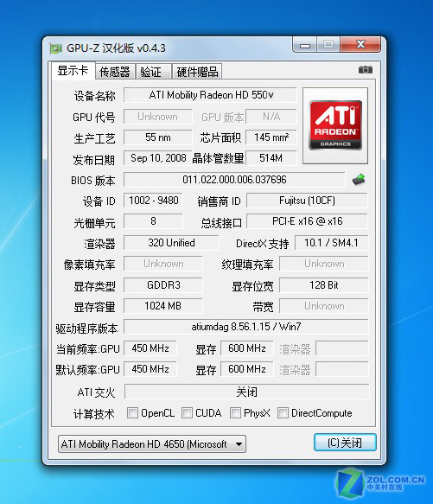The height and width of the screenshot is (504, 433).
Task: Enable the OpenCL checkbox
Action: pyautogui.click(x=132, y=412)
